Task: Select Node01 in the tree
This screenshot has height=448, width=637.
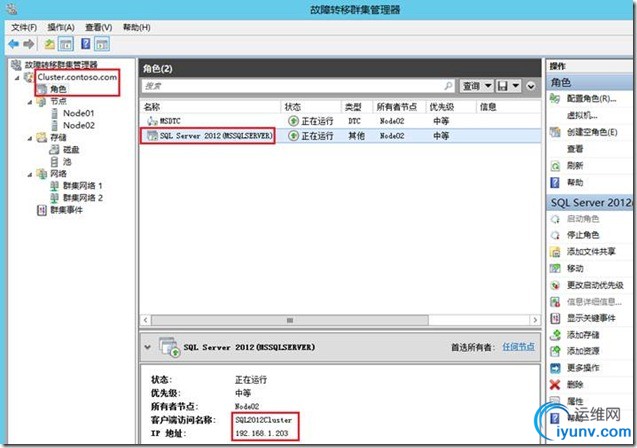Action: pos(78,113)
